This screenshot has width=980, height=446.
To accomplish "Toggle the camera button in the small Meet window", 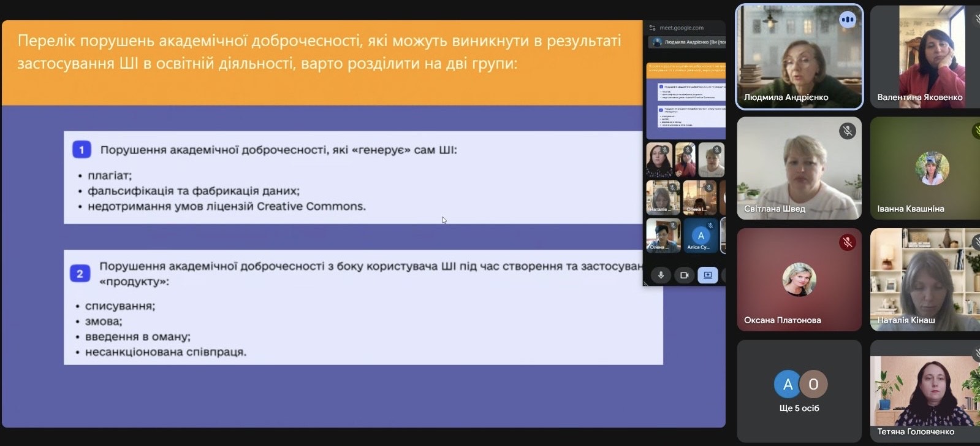I will click(x=684, y=275).
